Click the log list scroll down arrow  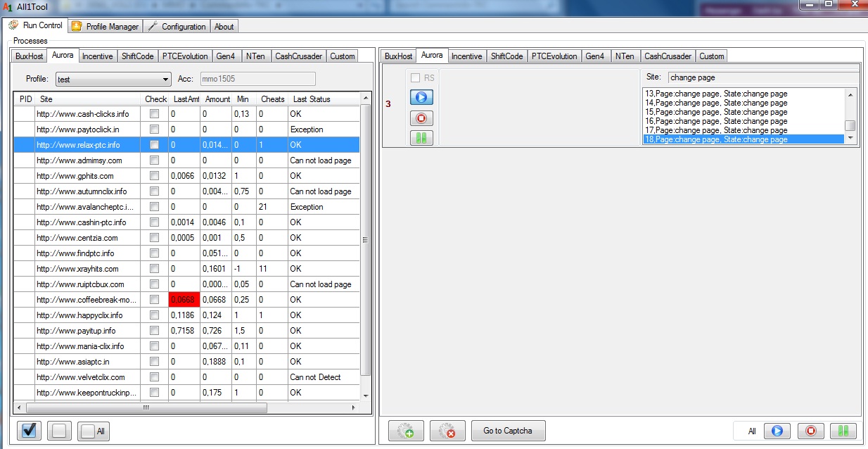pos(850,139)
